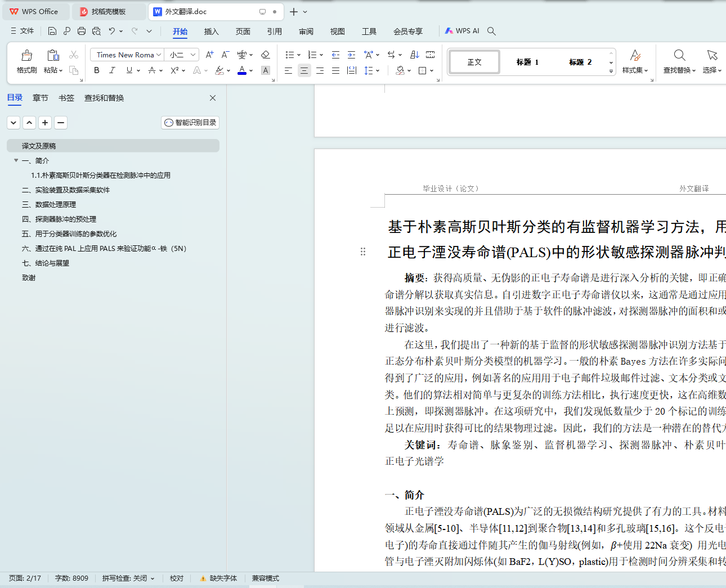Click the print icon in quick access toolbar
This screenshot has height=588, width=726.
pyautogui.click(x=82, y=31)
